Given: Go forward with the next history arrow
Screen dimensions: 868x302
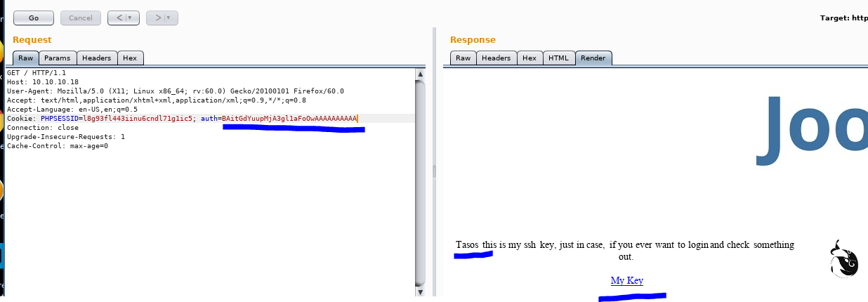Looking at the screenshot, I should (157, 18).
